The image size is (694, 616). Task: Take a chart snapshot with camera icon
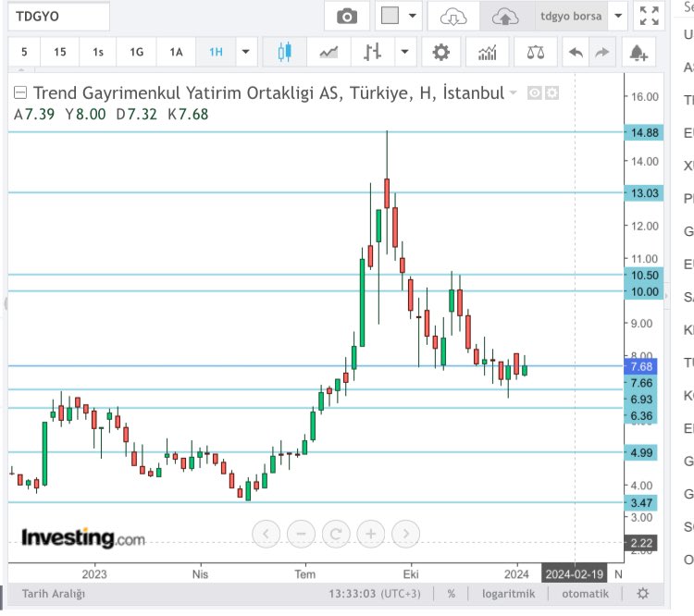pos(347,17)
